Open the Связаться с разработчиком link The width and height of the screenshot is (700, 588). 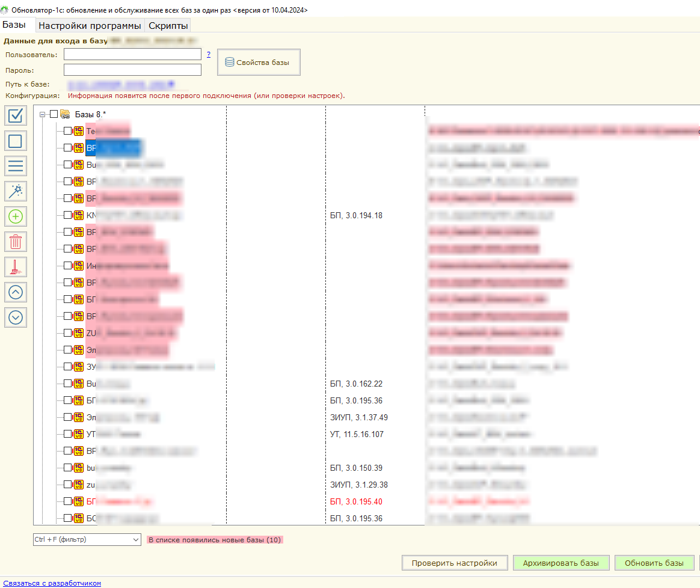(x=52, y=583)
